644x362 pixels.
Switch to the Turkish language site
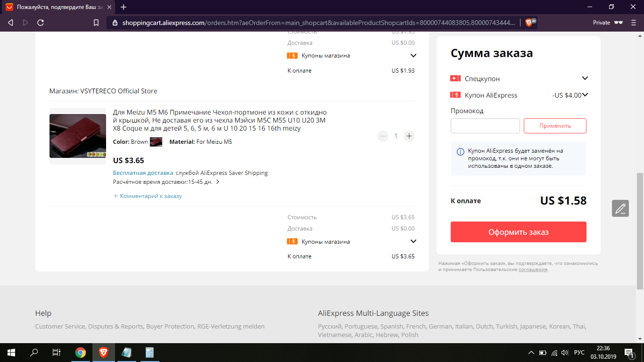[x=506, y=326]
